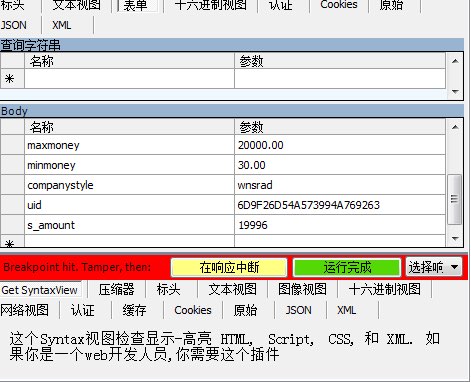
Task: Open response 文本视图 tab
Action: click(233, 289)
